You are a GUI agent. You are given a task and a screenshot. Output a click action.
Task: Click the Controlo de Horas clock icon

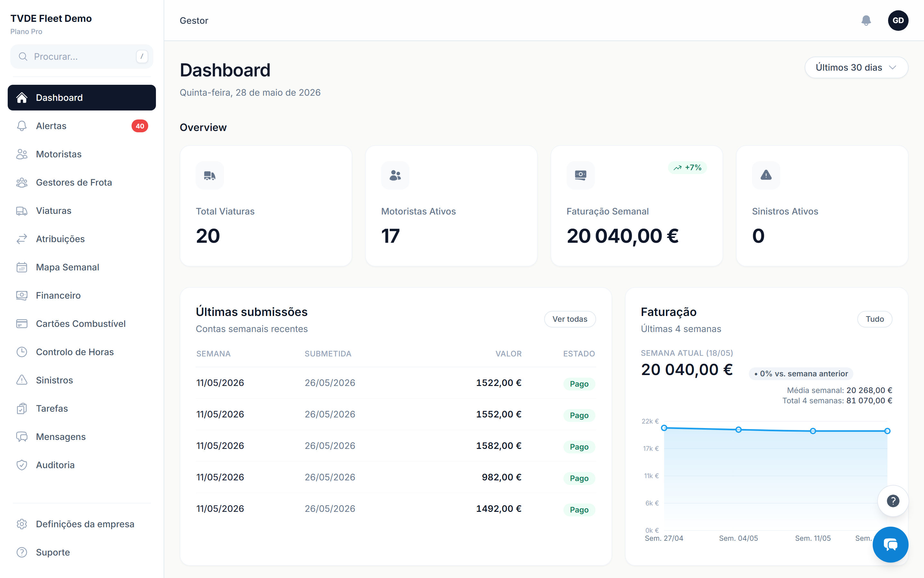[22, 352]
